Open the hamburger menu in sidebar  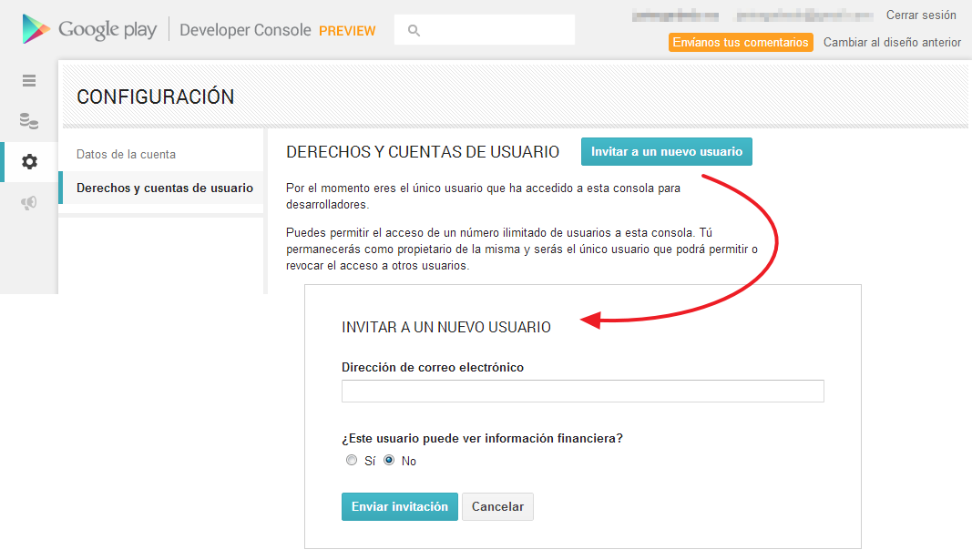pos(29,80)
